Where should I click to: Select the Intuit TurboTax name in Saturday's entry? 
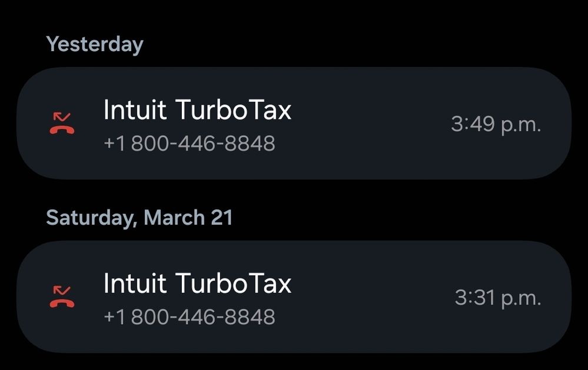pos(197,284)
